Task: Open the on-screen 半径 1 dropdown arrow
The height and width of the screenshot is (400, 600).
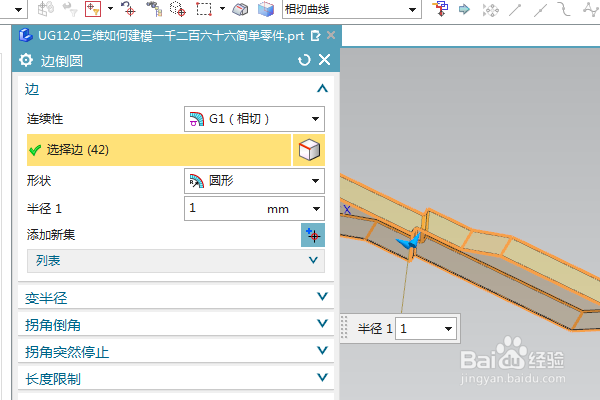Action: click(x=448, y=328)
